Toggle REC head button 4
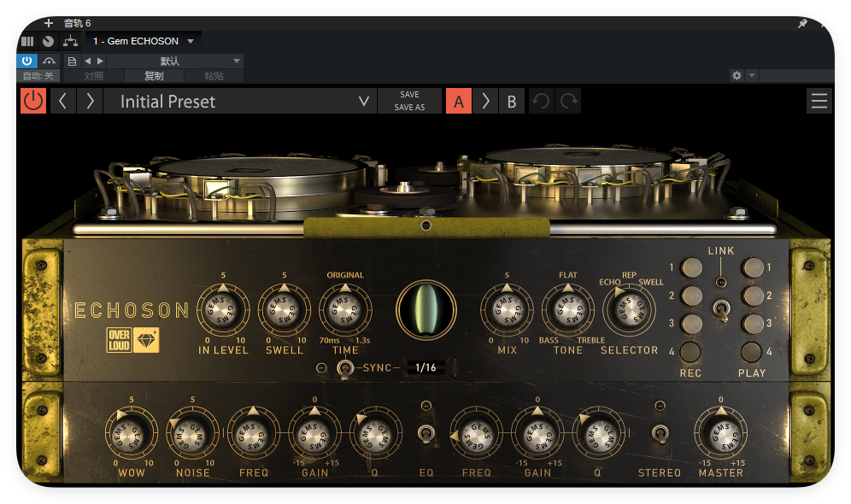 (690, 352)
